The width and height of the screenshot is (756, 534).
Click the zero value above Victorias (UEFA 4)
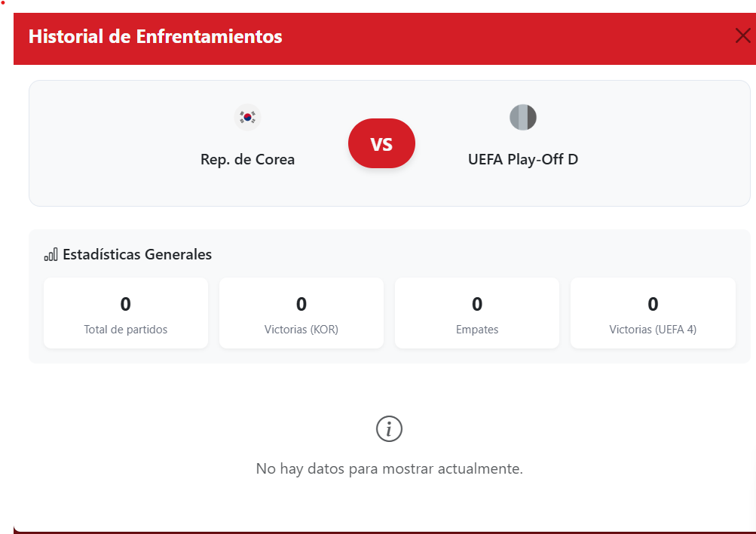pyautogui.click(x=653, y=304)
